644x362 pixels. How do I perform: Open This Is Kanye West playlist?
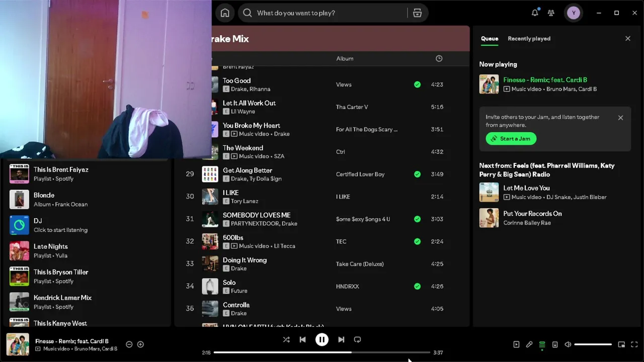click(88, 322)
